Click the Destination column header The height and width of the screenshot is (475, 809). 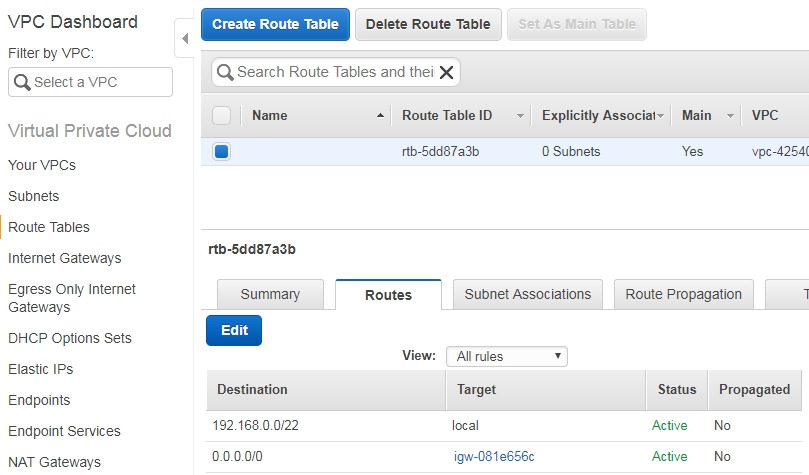252,389
